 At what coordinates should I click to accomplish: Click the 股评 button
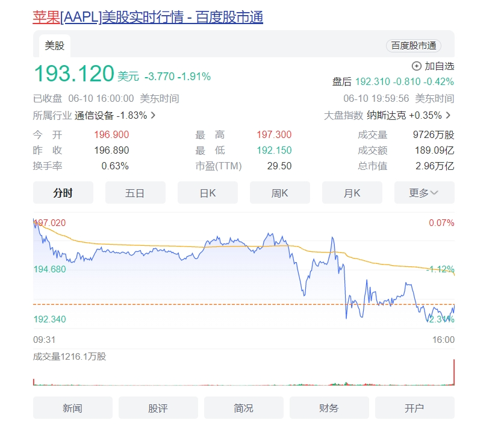pyautogui.click(x=158, y=408)
